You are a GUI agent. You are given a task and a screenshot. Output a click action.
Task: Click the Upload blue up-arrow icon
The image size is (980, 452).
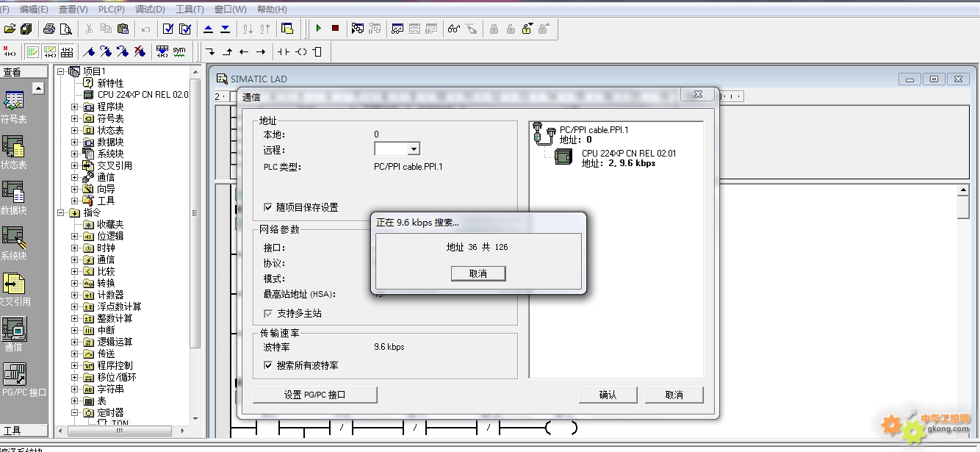208,29
